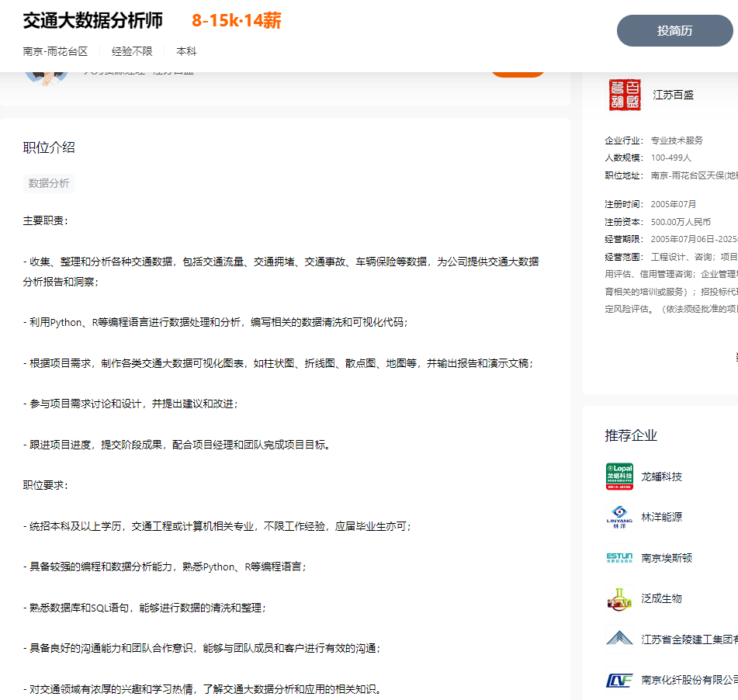Image resolution: width=738 pixels, height=700 pixels.
Task: Click the 林洋能源 Linyang logo
Action: 619,517
